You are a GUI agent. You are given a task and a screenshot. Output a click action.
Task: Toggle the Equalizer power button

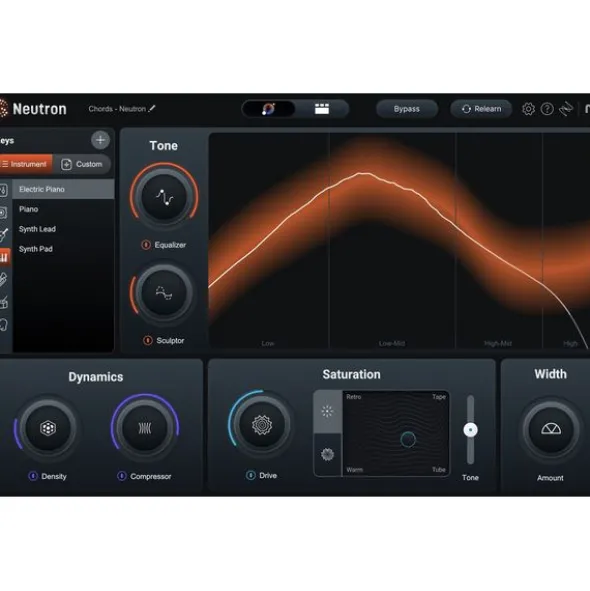(146, 245)
